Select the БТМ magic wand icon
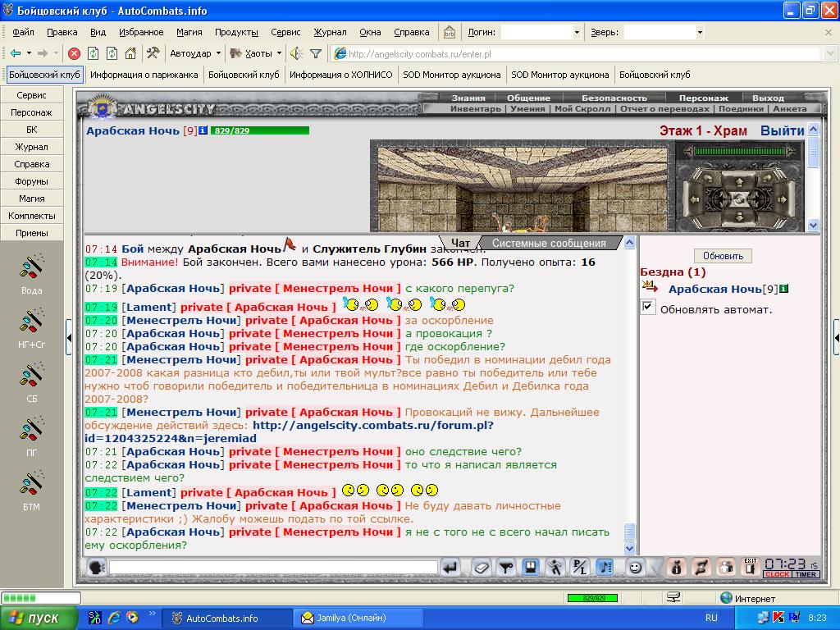 32,482
